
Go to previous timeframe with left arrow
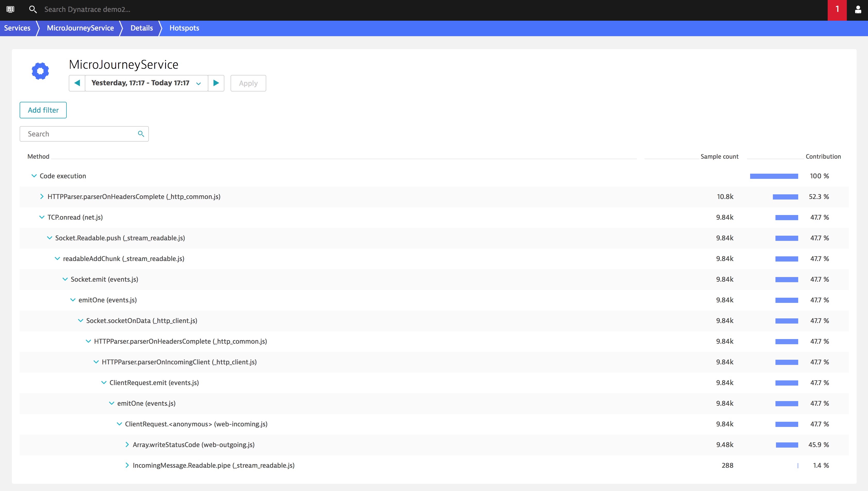point(77,83)
